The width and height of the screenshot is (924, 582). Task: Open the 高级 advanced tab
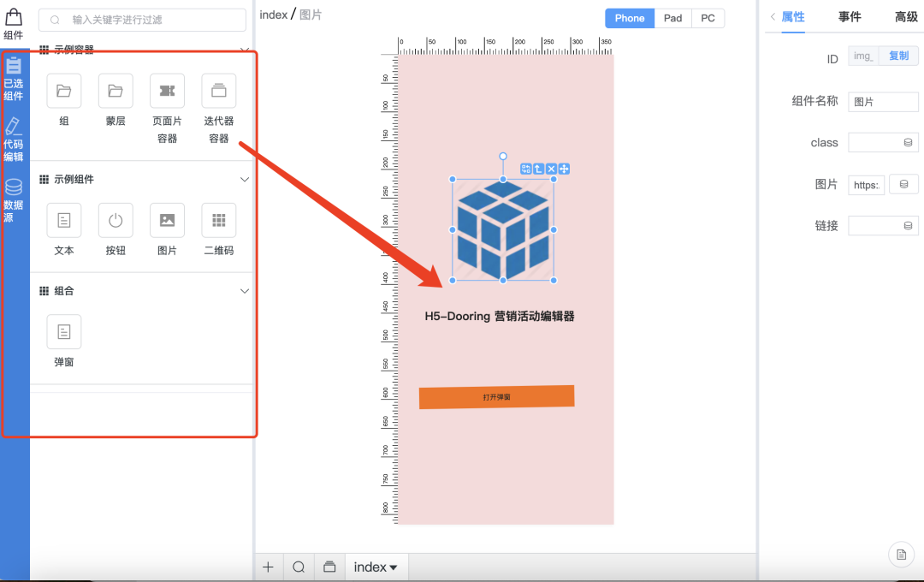[x=906, y=17]
